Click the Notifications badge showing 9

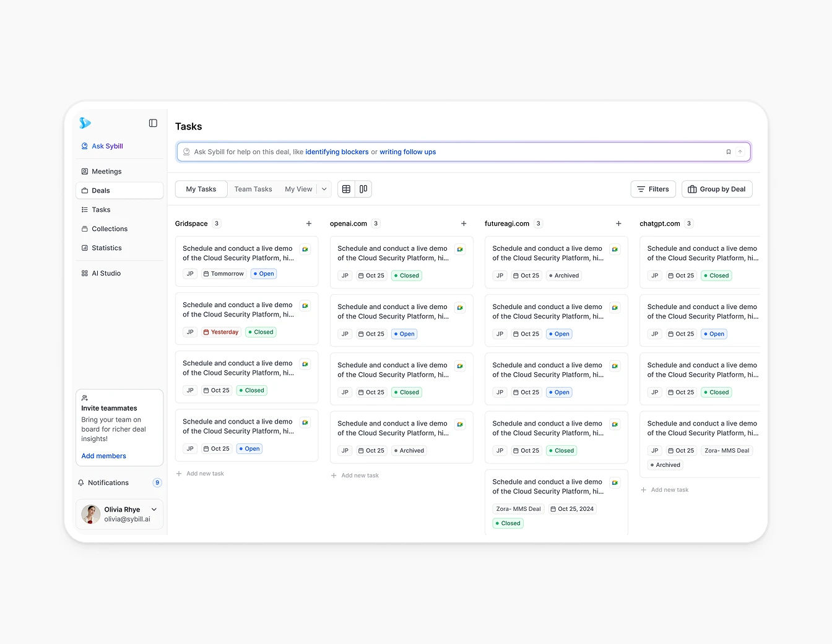157,482
